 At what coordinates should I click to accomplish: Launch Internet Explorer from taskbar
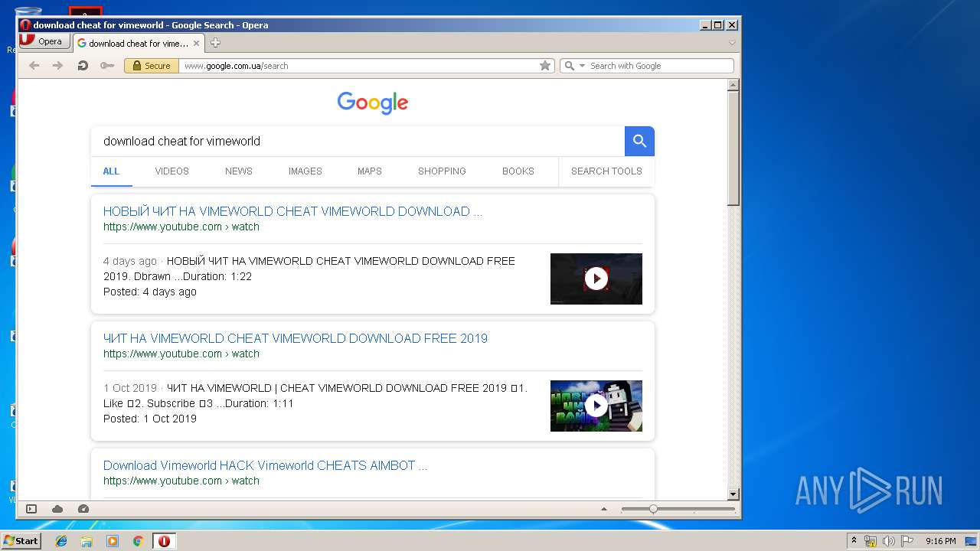point(61,541)
